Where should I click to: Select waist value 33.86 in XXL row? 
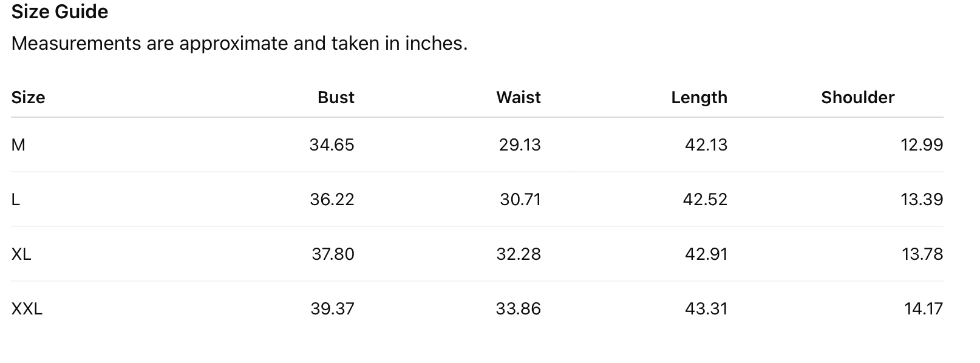[518, 309]
